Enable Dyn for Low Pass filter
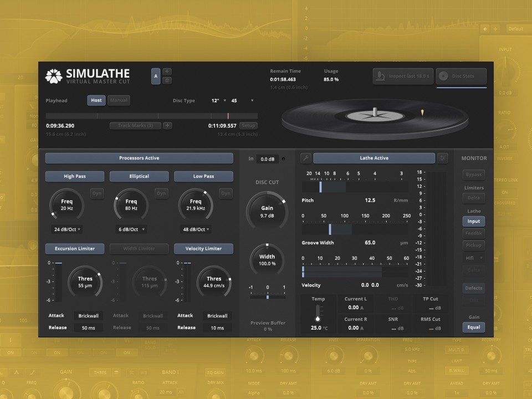 tap(226, 193)
